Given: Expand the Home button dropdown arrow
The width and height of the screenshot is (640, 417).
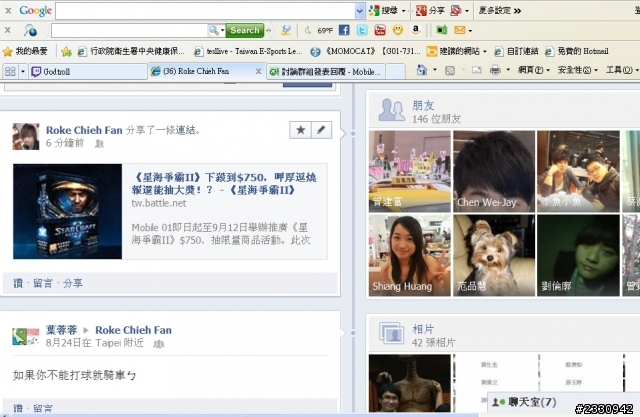Looking at the screenshot, I should click(435, 70).
